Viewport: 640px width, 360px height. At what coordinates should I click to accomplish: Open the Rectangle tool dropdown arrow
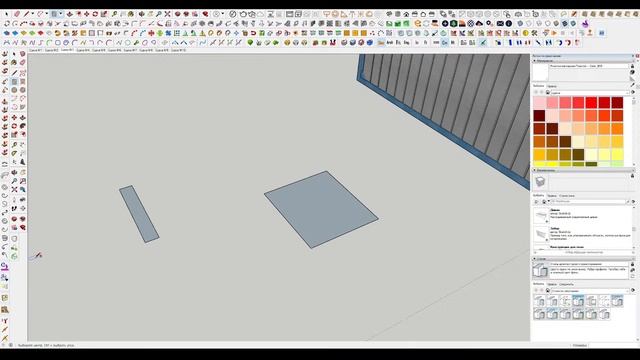(60, 14)
